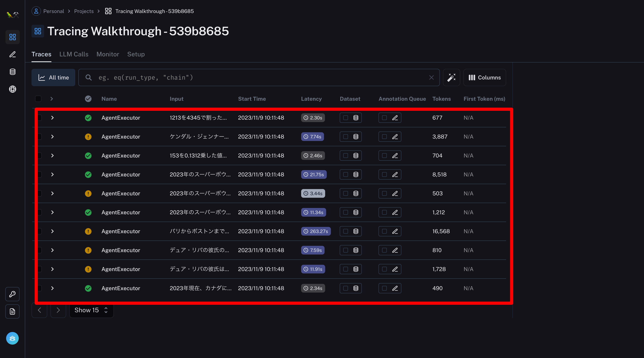Click the warning status icon of the 263.27s run

click(88, 231)
